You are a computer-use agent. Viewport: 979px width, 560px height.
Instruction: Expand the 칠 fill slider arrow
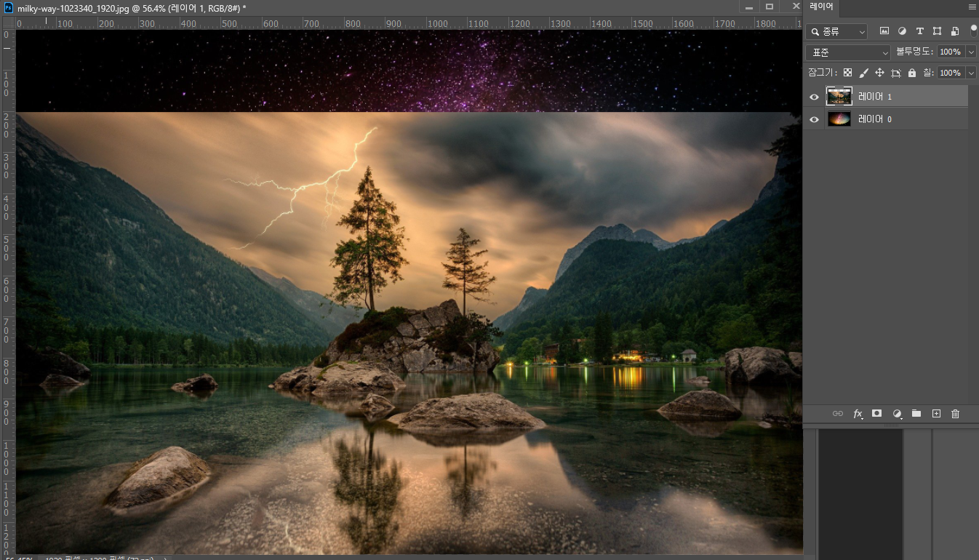tap(971, 73)
